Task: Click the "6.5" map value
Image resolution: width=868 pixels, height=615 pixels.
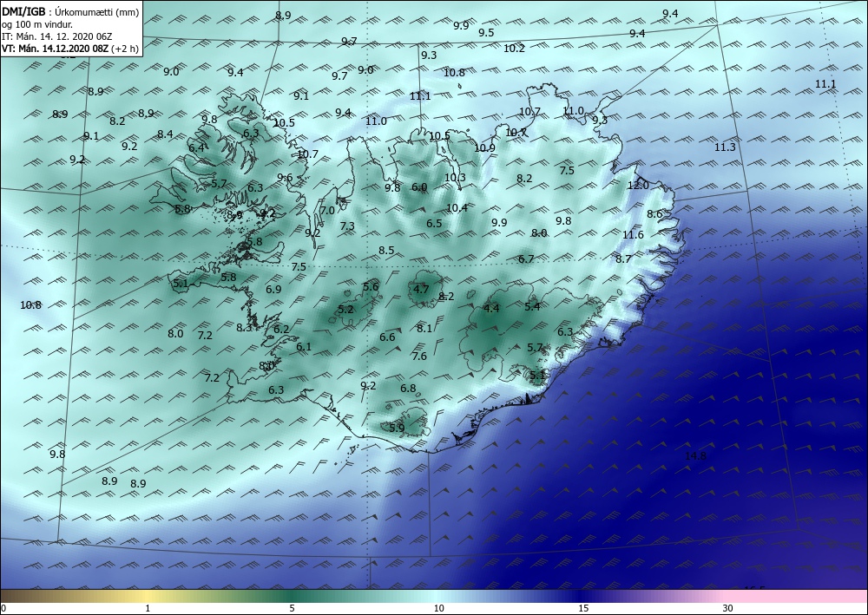Action: pyautogui.click(x=435, y=224)
